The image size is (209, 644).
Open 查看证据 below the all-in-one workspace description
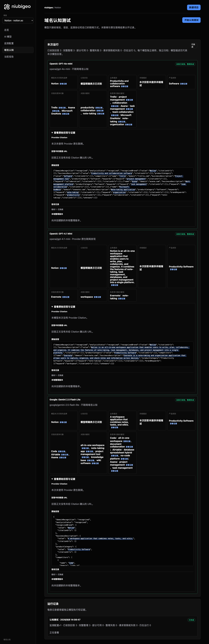(x=115, y=285)
